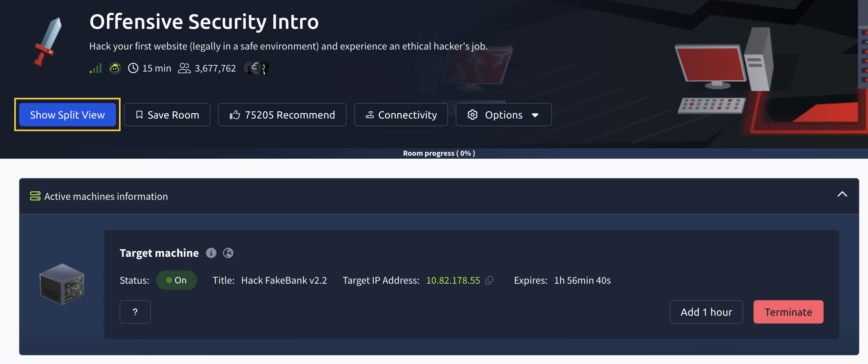Collapse the Active machines information panel
Viewport: 868px width, 364px height.
tap(842, 194)
